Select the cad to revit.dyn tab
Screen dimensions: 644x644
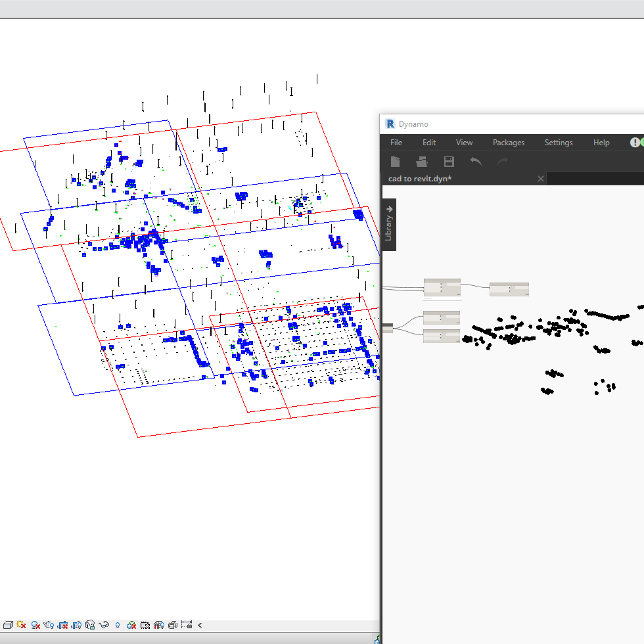[421, 178]
